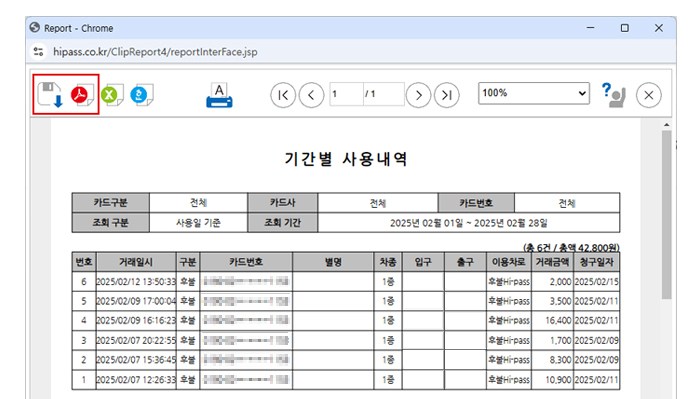Click the vertical scrollbar thumb
The width and height of the screenshot is (700, 399).
click(666, 214)
